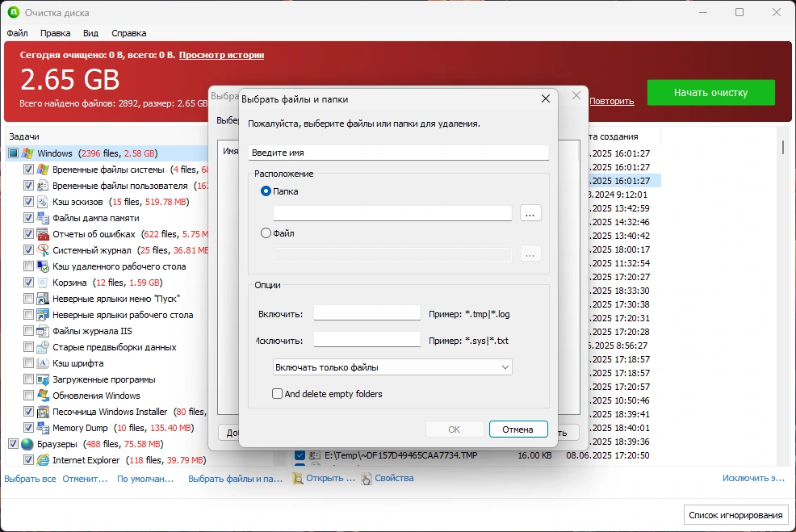
Task: Click the TMP file icon in results list
Action: [x=315, y=455]
